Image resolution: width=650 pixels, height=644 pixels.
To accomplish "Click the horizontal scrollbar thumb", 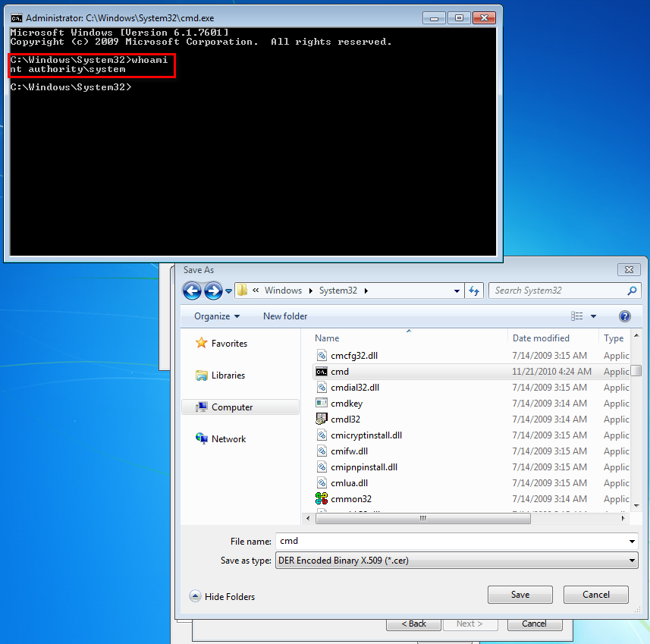I will [x=422, y=518].
